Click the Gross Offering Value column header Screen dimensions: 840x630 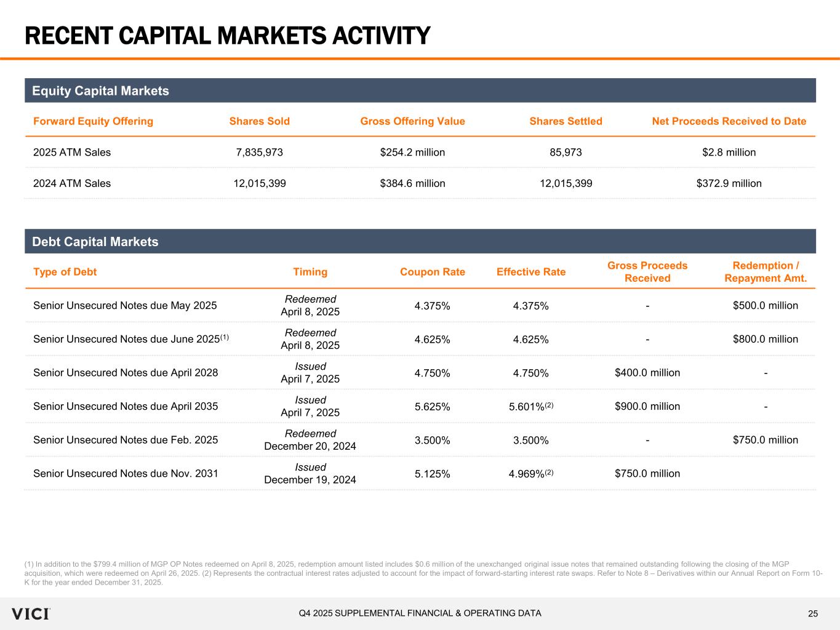[x=412, y=121]
